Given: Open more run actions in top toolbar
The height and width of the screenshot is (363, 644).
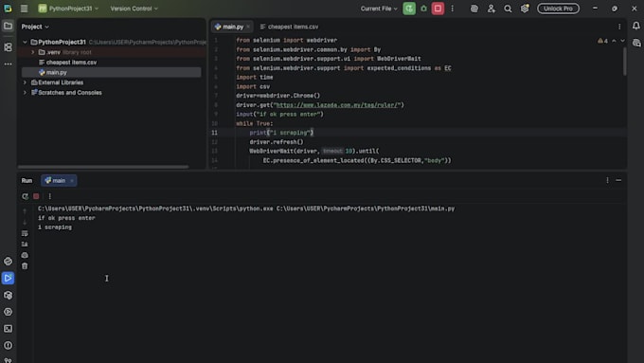Looking at the screenshot, I should (452, 9).
